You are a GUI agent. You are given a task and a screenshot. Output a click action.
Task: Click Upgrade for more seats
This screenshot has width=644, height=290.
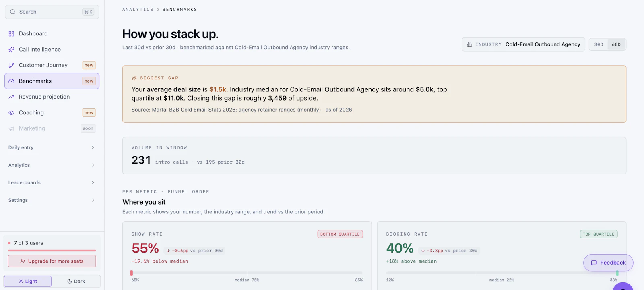[x=52, y=261]
